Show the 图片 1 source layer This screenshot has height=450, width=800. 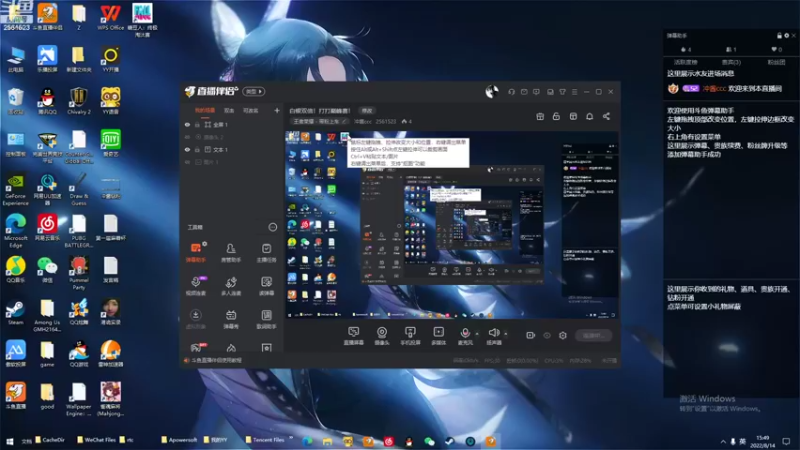point(187,162)
